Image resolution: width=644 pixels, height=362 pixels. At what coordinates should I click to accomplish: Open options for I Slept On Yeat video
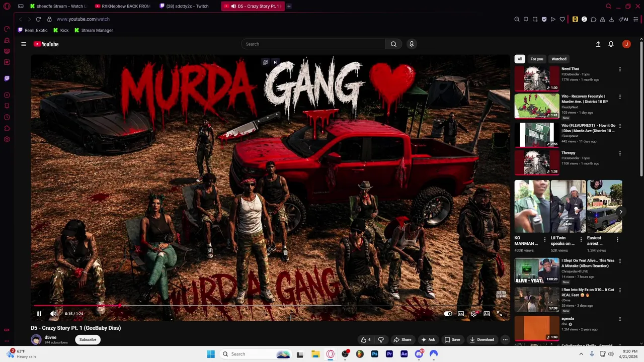click(x=620, y=261)
